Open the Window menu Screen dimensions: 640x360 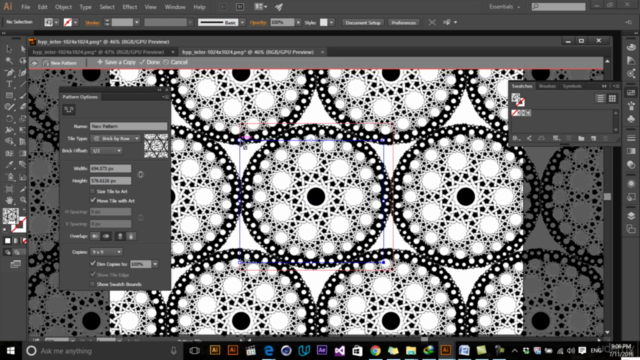click(x=175, y=7)
